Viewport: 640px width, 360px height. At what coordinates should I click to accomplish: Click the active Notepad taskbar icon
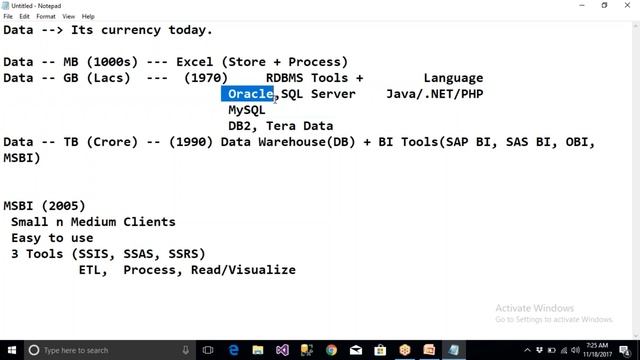(x=453, y=350)
